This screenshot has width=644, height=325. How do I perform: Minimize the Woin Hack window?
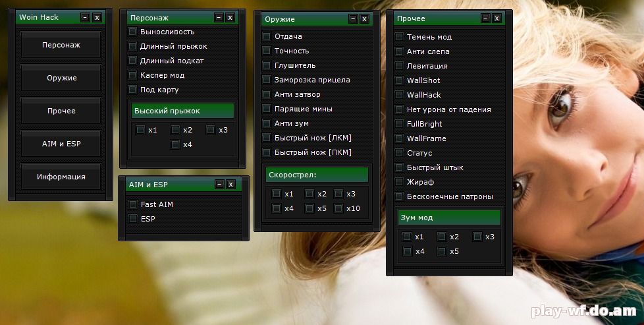(85, 17)
